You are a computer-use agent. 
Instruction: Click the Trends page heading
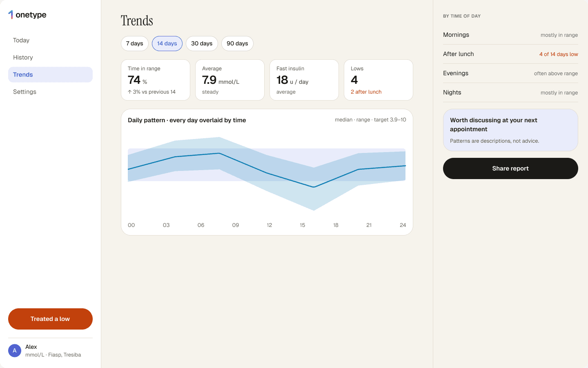137,20
